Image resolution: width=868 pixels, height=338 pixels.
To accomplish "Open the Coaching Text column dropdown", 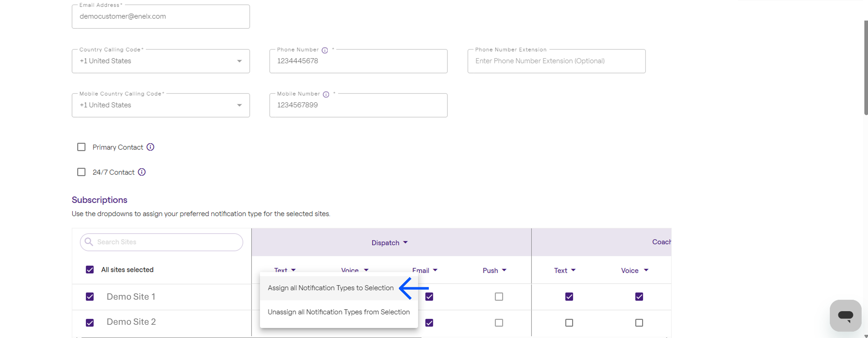I will coord(565,270).
